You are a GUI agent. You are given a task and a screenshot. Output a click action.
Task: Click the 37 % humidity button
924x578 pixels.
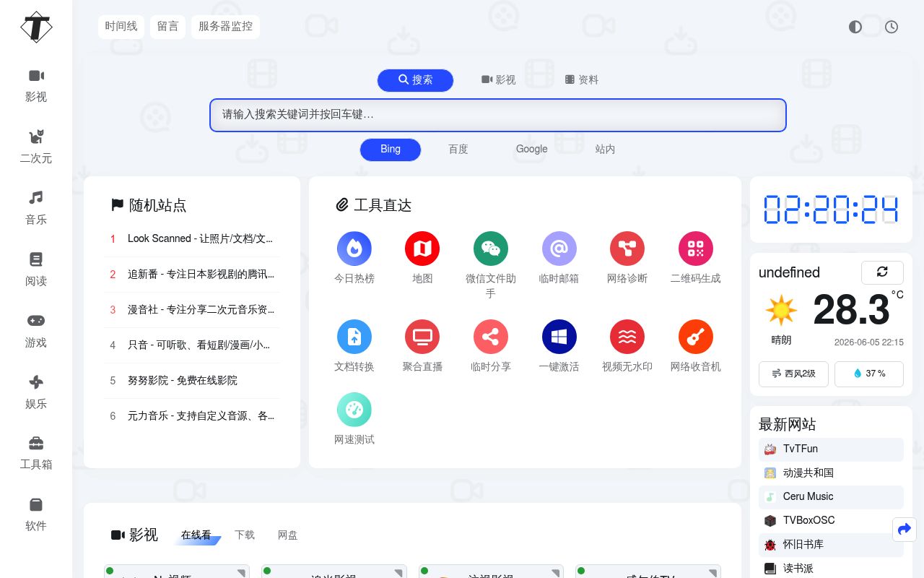869,374
